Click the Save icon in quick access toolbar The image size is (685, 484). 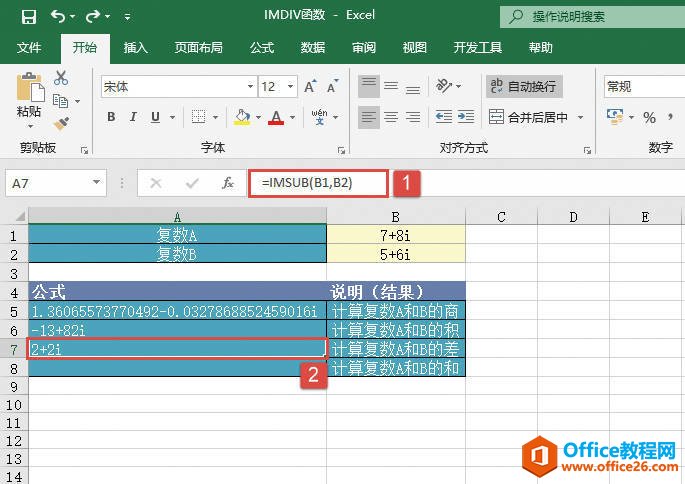(29, 17)
